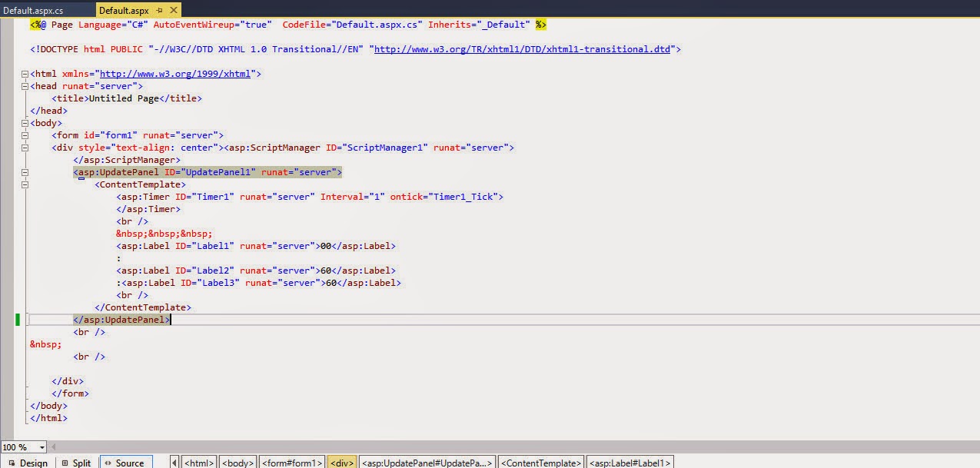
Task: Select the asp:Label#Label1 breadcrumb tag
Action: (x=630, y=462)
